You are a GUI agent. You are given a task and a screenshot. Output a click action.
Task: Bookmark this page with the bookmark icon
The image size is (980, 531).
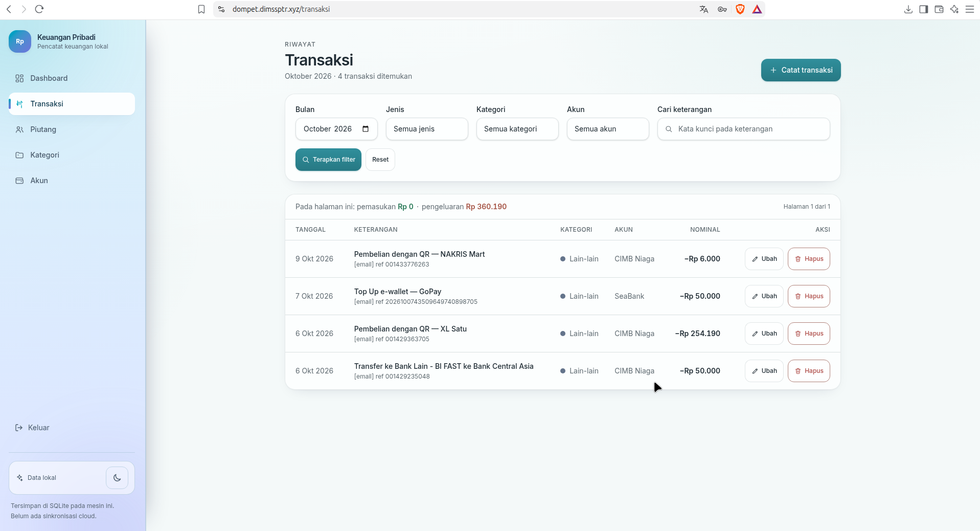click(x=201, y=9)
